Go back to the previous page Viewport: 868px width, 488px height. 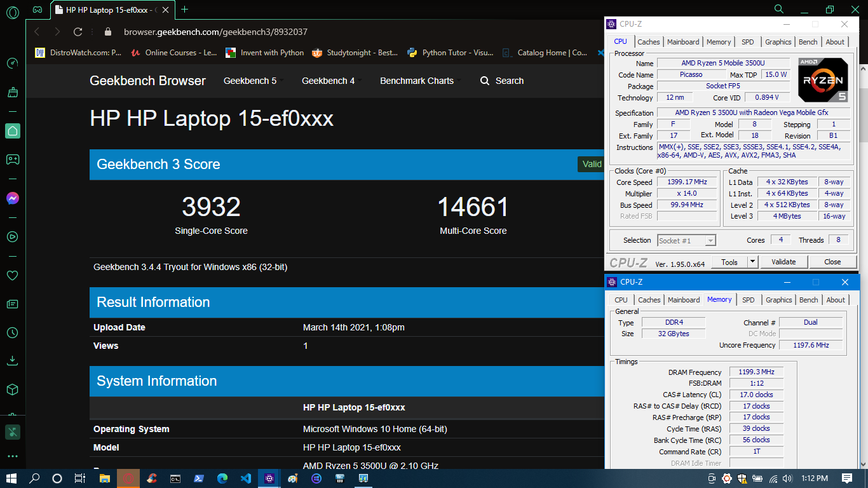coord(37,32)
